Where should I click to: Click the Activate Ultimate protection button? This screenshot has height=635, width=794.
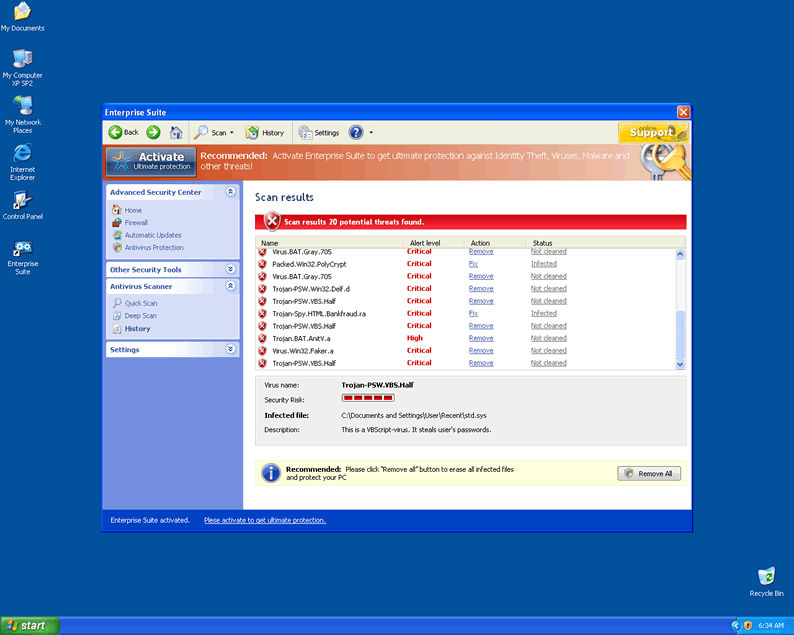(x=151, y=161)
